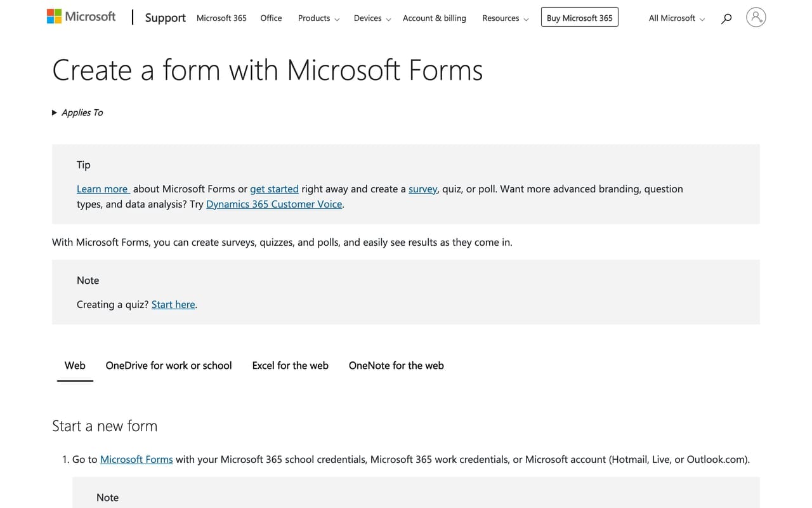Click the Note heading above Creating a quiz
The image size is (812, 508).
pyautogui.click(x=88, y=280)
